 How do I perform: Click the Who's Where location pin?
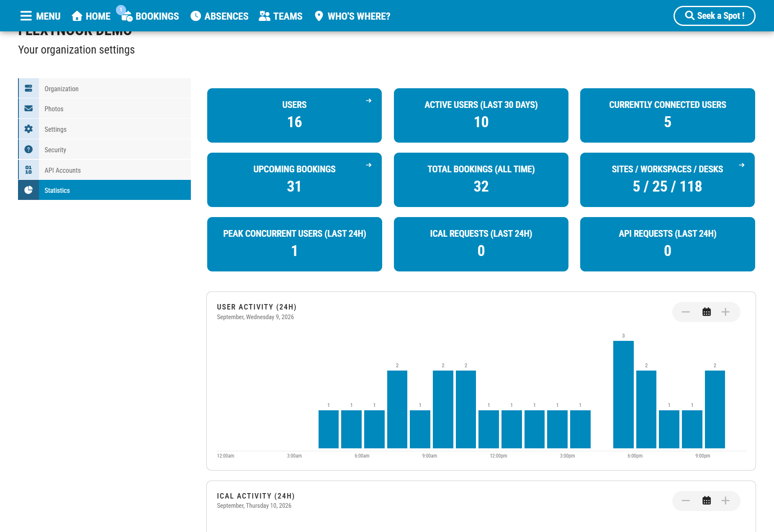pos(319,16)
